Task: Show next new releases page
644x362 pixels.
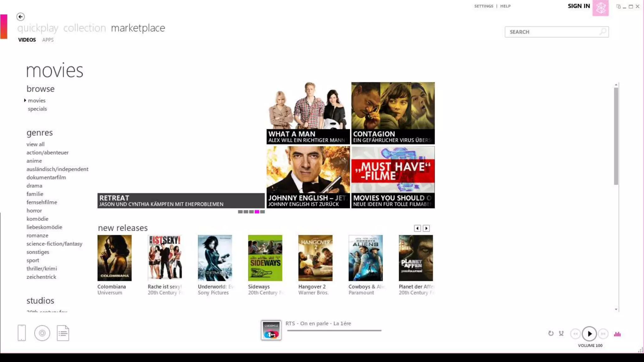Action: point(426,228)
